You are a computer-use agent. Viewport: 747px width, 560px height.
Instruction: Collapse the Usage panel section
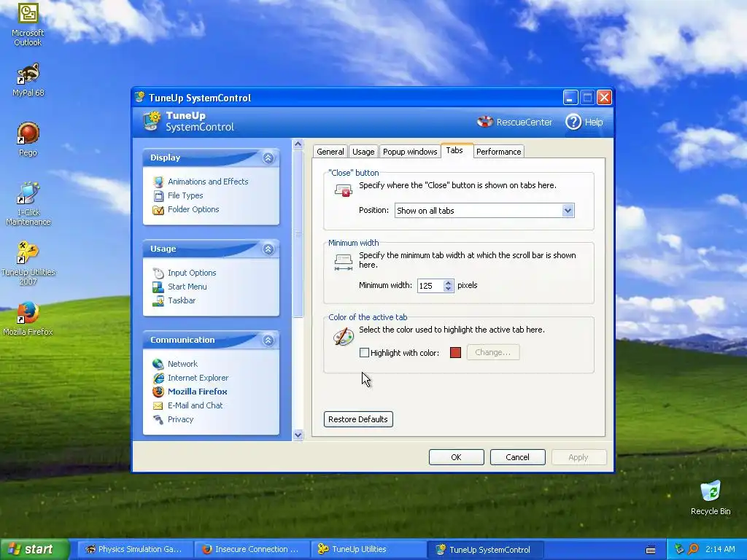coord(268,249)
